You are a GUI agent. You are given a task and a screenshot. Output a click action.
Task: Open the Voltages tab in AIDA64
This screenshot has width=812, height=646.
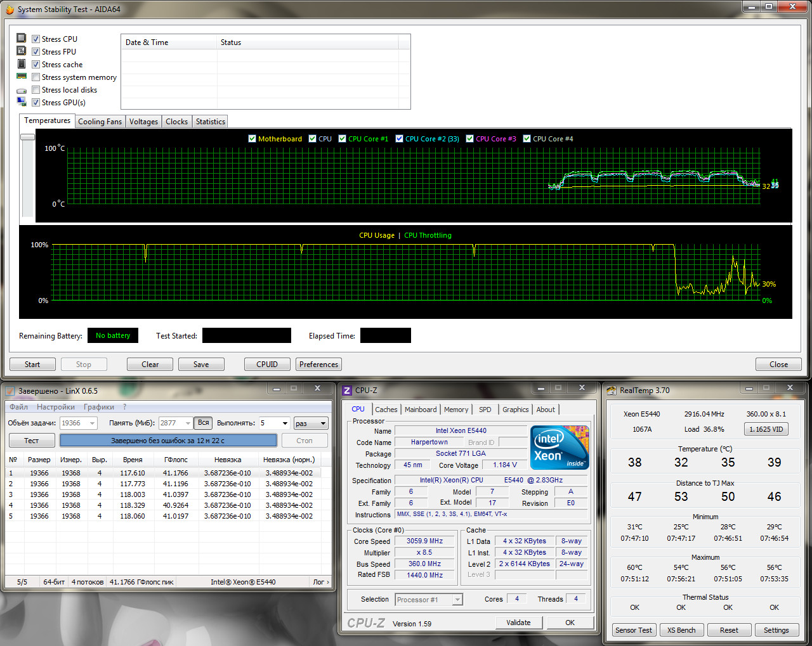[143, 122]
